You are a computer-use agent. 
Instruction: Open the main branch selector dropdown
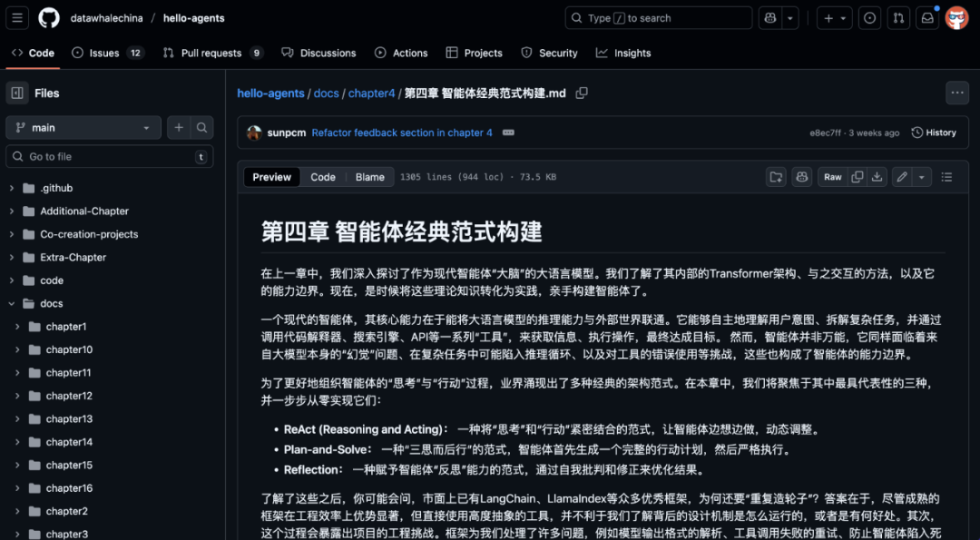[83, 127]
